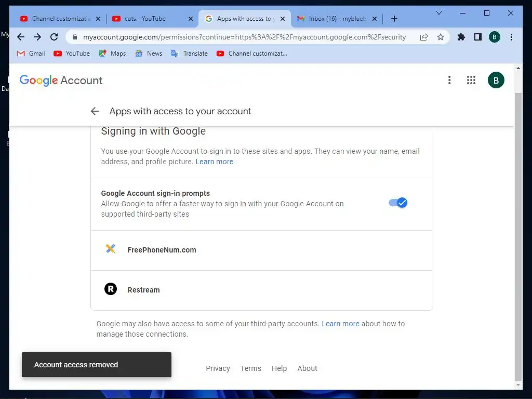Reload the current page
This screenshot has height=399, width=532.
[54, 37]
